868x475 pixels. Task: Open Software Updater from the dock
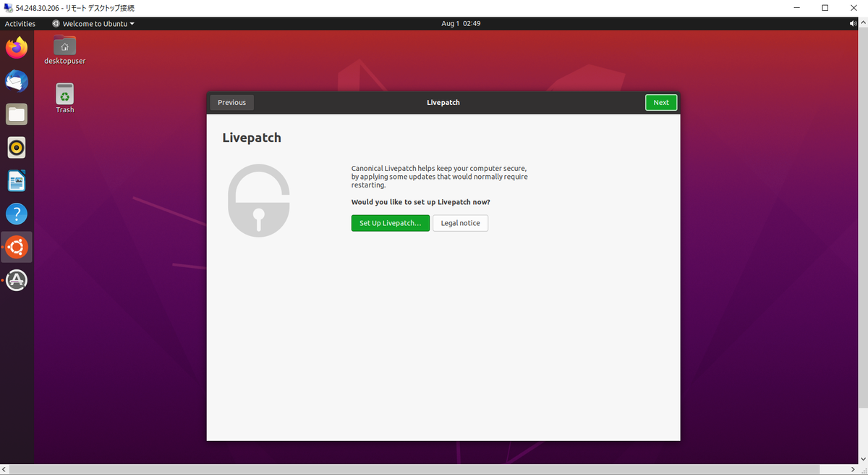click(x=17, y=280)
